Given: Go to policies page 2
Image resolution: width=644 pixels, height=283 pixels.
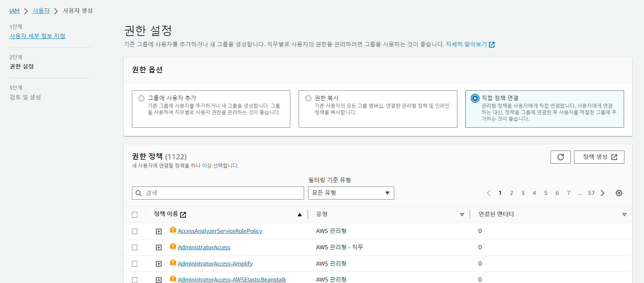Looking at the screenshot, I should coord(511,193).
